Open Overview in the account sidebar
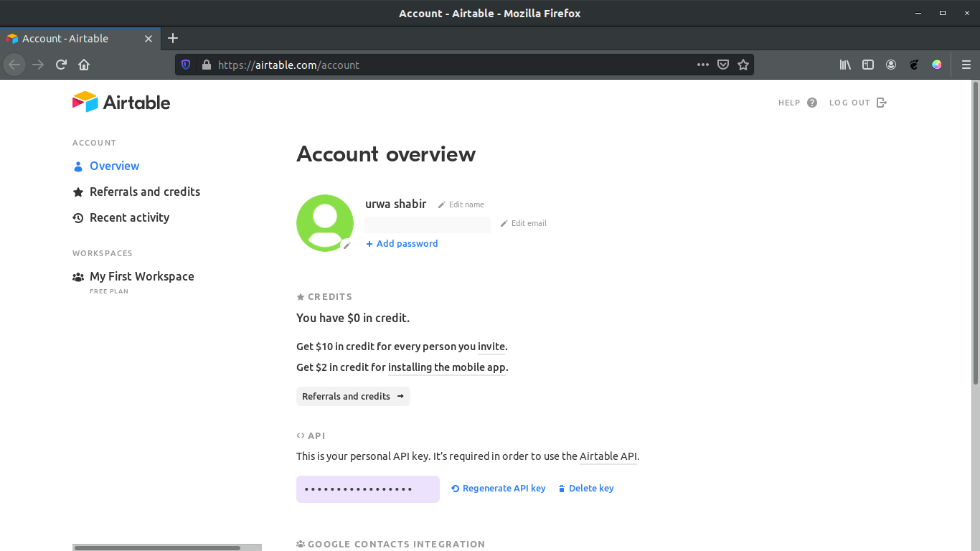 coord(115,166)
